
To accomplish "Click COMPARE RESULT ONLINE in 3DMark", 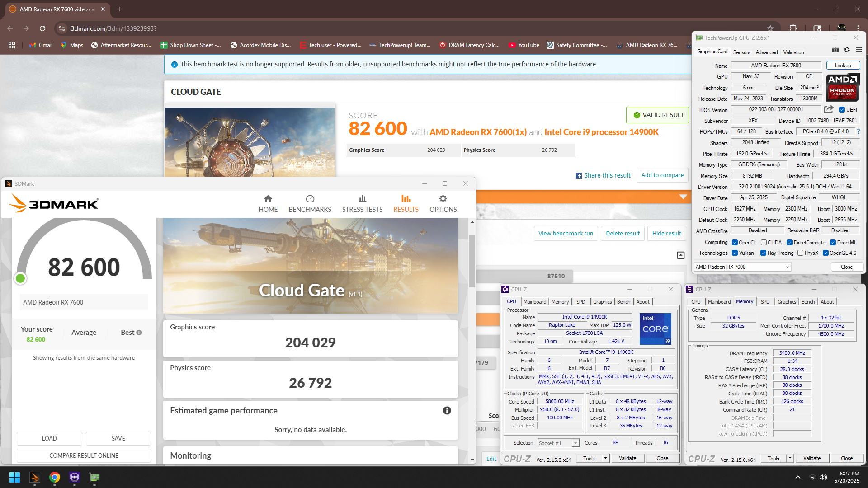I will point(84,455).
